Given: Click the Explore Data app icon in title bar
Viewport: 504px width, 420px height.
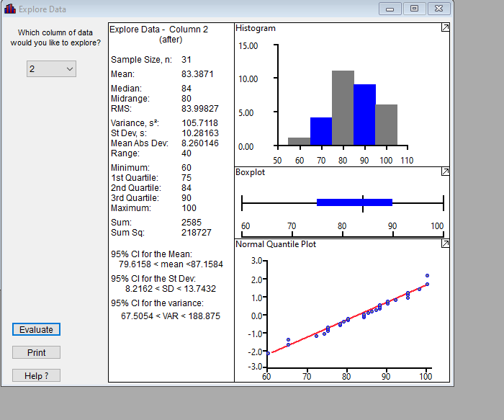Looking at the screenshot, I should 9,9.
